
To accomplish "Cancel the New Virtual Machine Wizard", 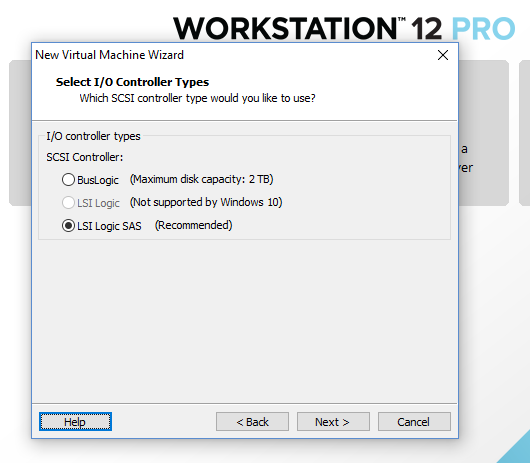I will coord(414,421).
